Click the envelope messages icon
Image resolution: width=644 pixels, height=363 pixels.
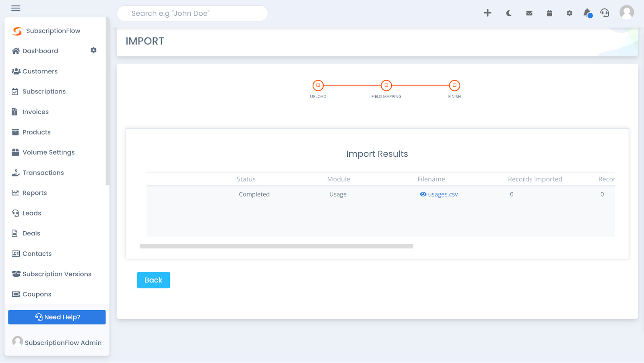click(x=528, y=13)
